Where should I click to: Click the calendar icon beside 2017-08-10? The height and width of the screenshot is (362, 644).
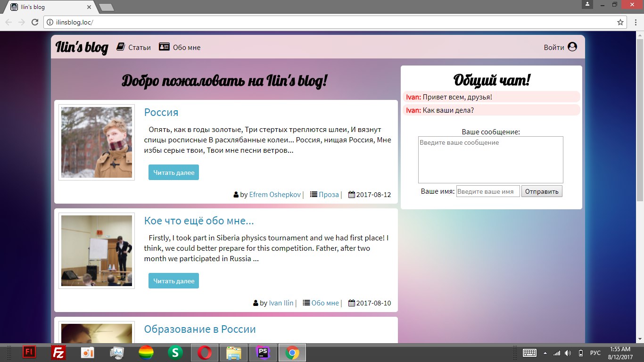pos(352,303)
